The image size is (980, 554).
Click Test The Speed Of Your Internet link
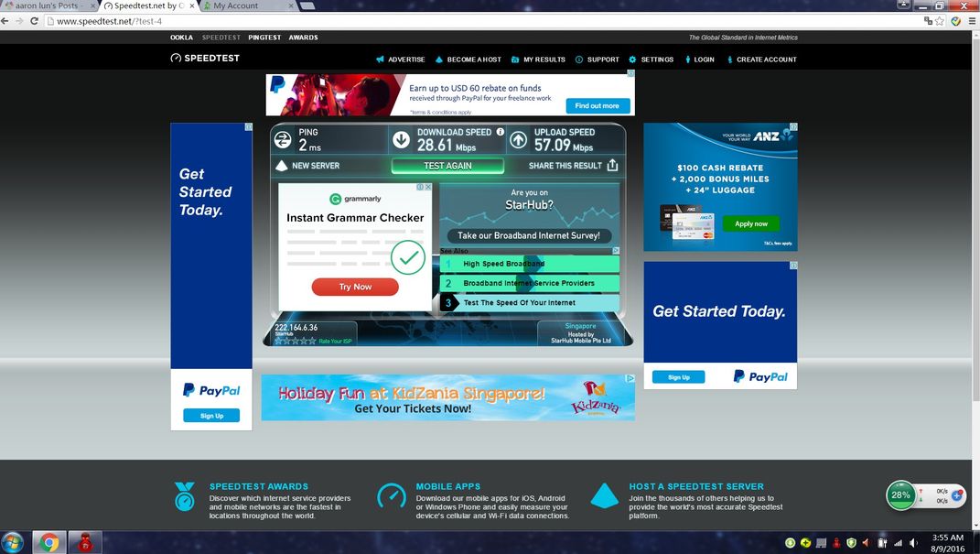[530, 302]
